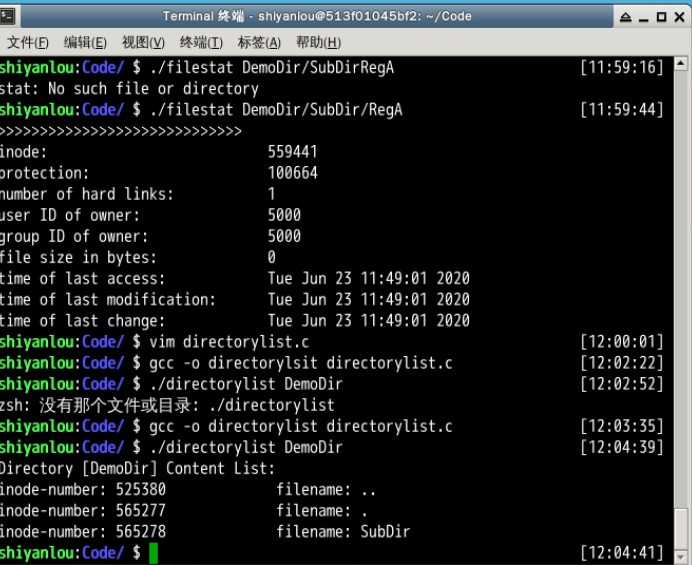The image size is (692, 565).
Task: Open the 帮助(H) menu
Action: pos(318,42)
